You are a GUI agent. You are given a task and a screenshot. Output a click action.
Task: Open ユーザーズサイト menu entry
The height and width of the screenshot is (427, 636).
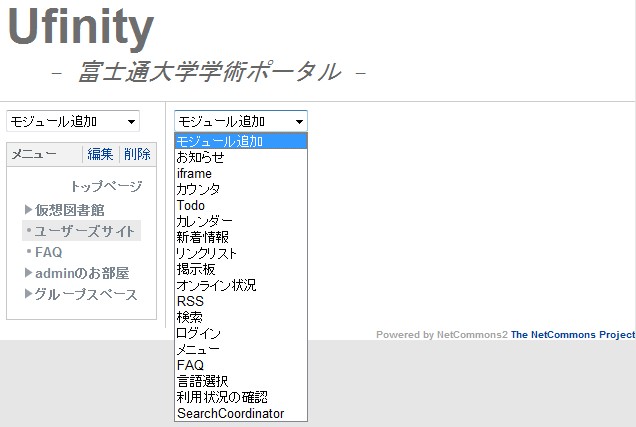point(84,231)
